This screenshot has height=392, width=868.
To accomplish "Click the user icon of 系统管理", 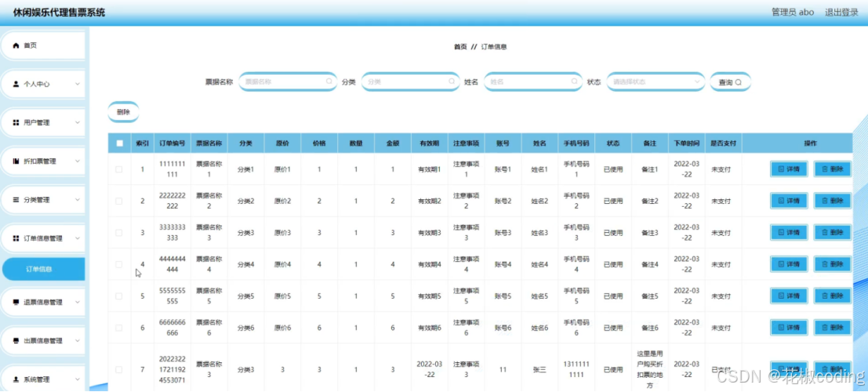I will point(16,379).
